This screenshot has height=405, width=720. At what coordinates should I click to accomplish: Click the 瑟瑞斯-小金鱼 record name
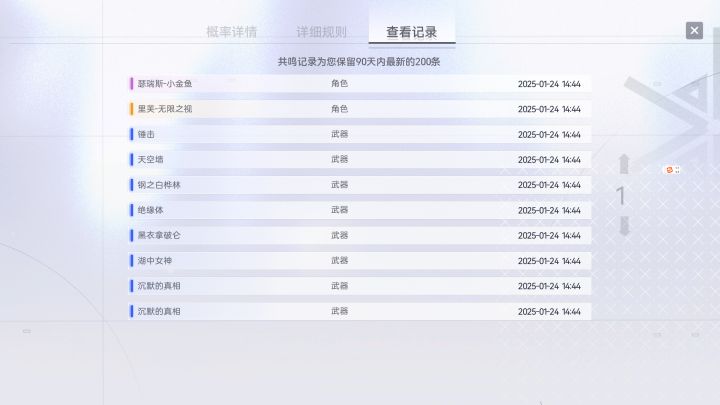(165, 84)
